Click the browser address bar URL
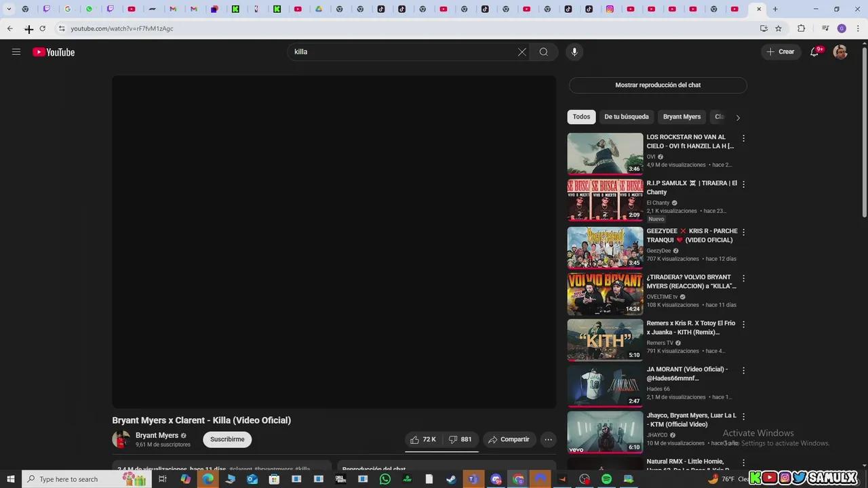The height and width of the screenshot is (488, 868). pyautogui.click(x=122, y=28)
